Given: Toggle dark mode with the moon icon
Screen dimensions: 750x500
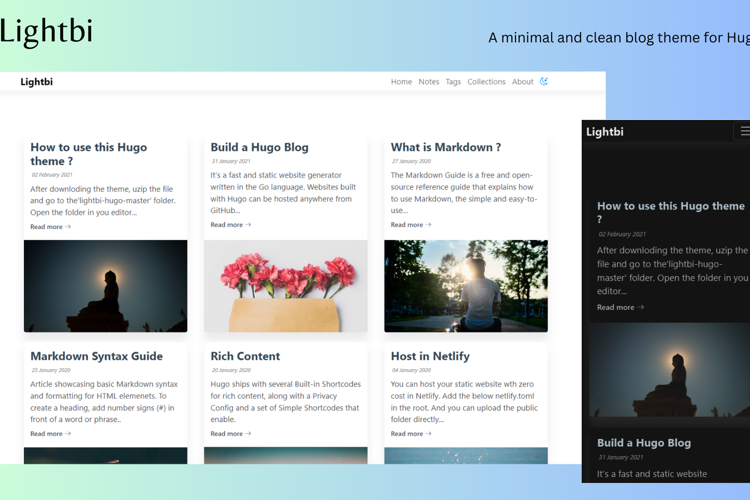Looking at the screenshot, I should click(x=544, y=81).
